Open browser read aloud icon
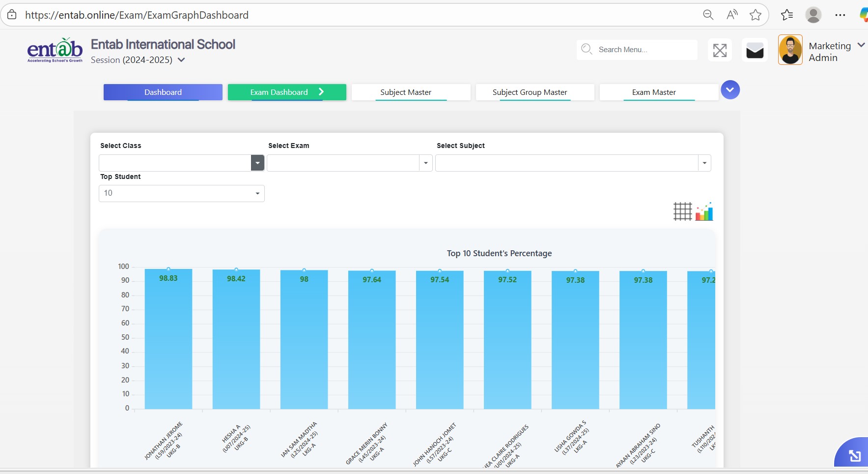Image resolution: width=868 pixels, height=474 pixels. (732, 15)
